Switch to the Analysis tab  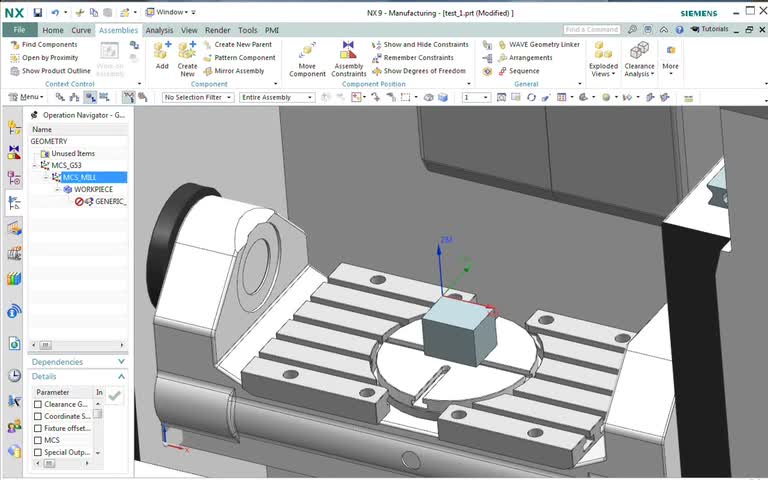click(x=159, y=30)
